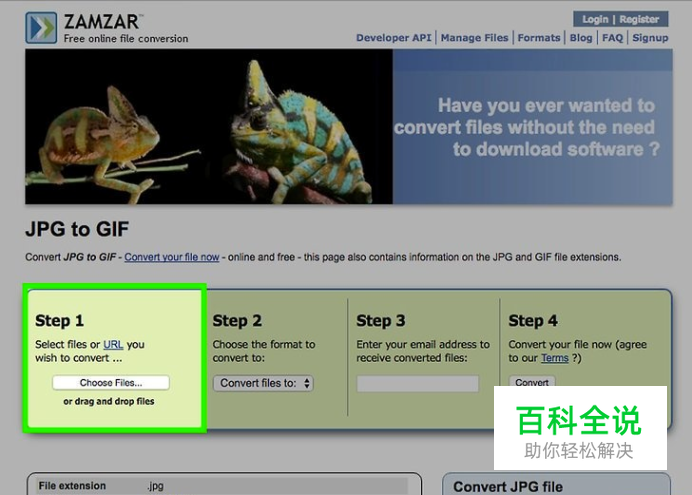Open Manage Files menu item
Viewport: 692px width, 495px height.
(474, 38)
